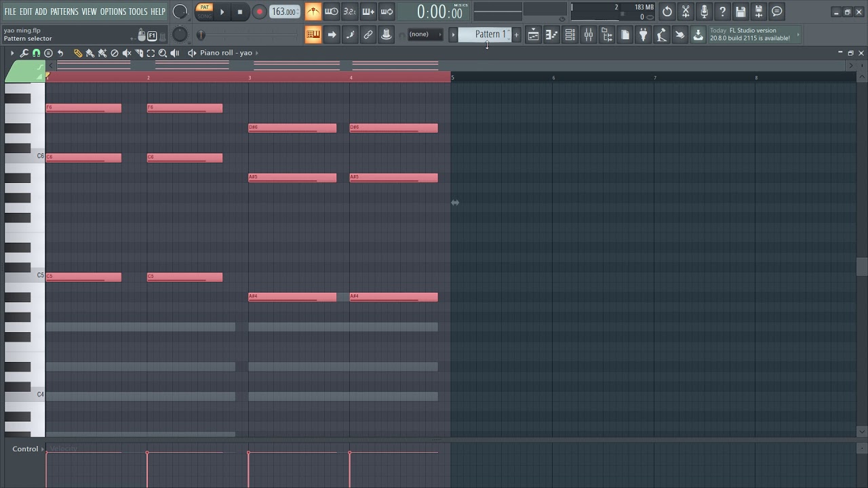
Task: Select the Paint brush tool
Action: pos(90,53)
